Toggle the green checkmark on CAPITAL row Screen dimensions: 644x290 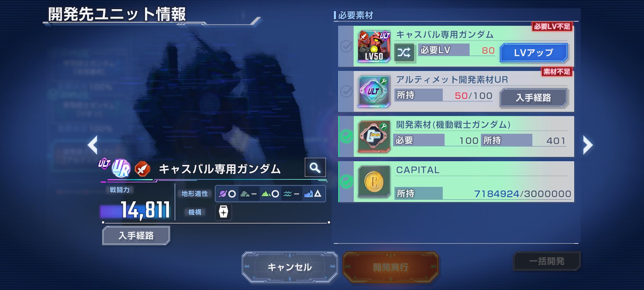coord(346,182)
